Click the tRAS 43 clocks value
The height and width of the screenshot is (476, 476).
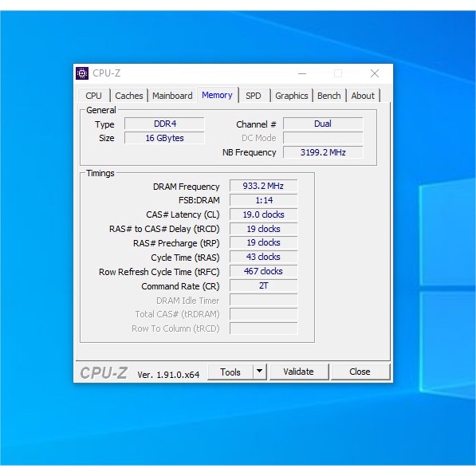pos(263,257)
